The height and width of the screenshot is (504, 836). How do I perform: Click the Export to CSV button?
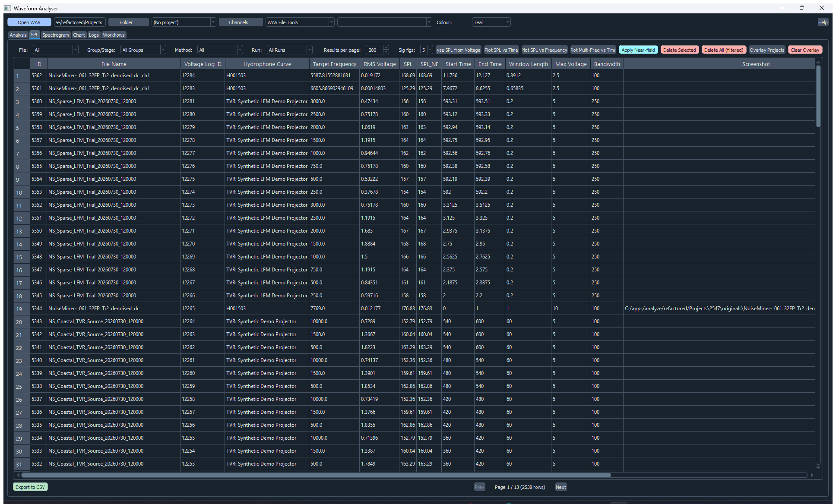tap(30, 487)
